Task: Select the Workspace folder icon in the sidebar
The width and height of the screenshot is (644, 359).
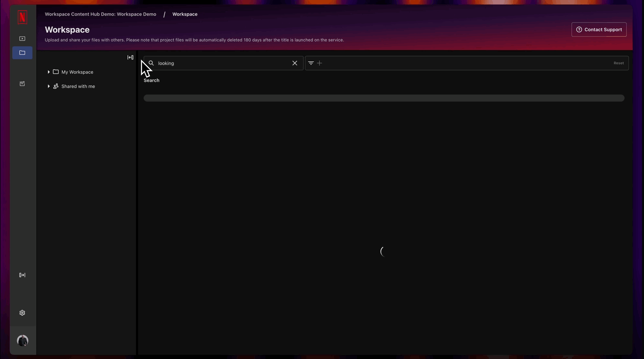Action: click(22, 53)
